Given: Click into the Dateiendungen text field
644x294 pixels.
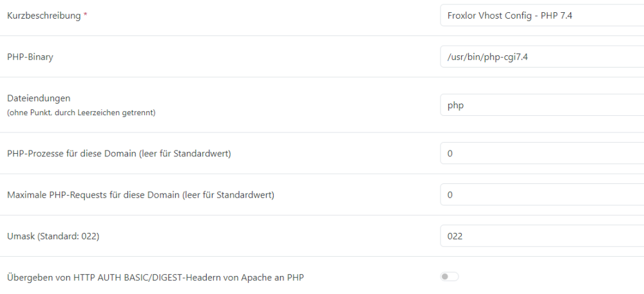Looking at the screenshot, I should [541, 105].
